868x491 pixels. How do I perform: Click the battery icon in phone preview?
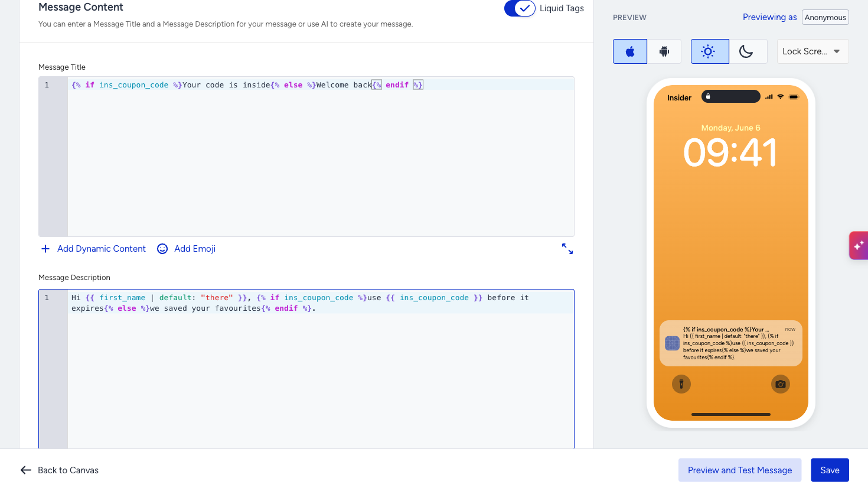coord(794,97)
